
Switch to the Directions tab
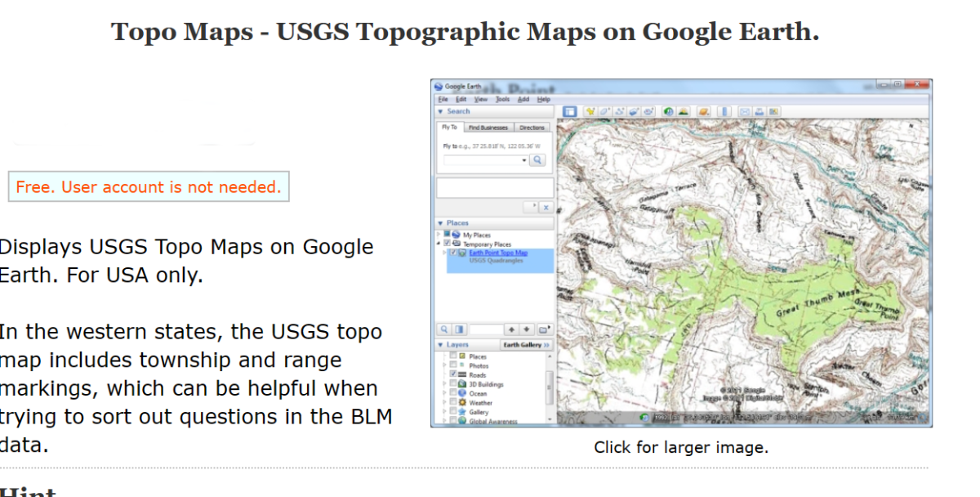pyautogui.click(x=532, y=128)
